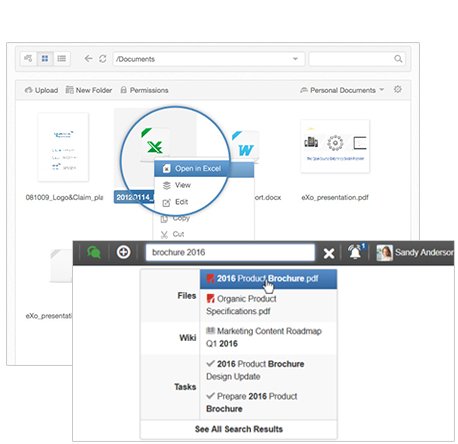
Task: Select the Word docx file icon
Action: point(246,148)
